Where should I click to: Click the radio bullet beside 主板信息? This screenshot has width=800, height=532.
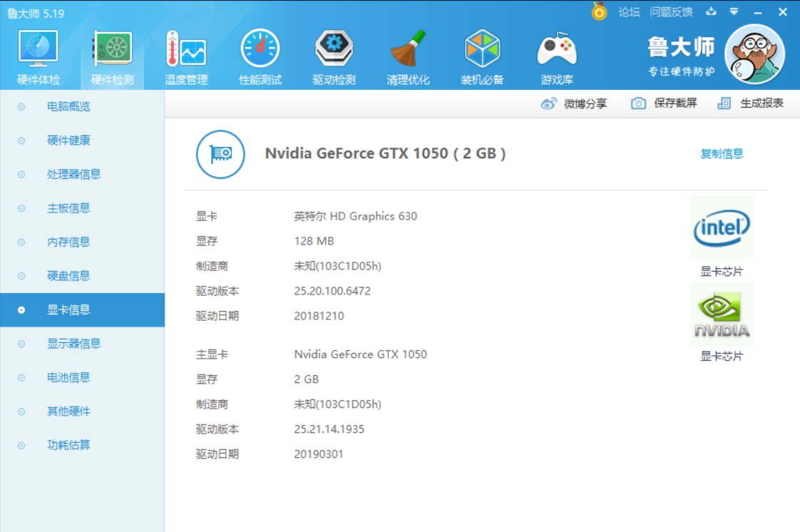click(x=21, y=208)
